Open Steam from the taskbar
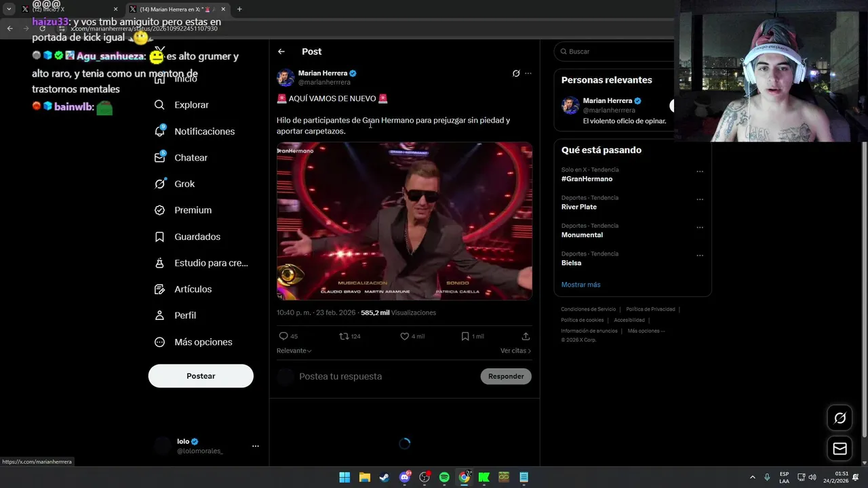The image size is (868, 488). (x=384, y=477)
